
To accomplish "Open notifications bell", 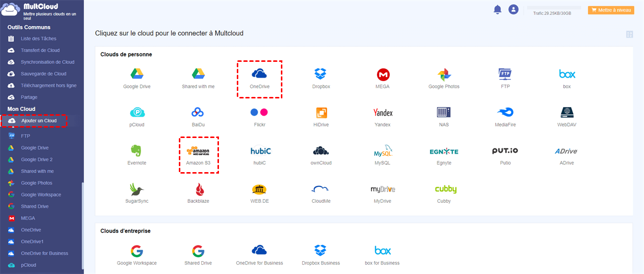I will click(x=498, y=9).
